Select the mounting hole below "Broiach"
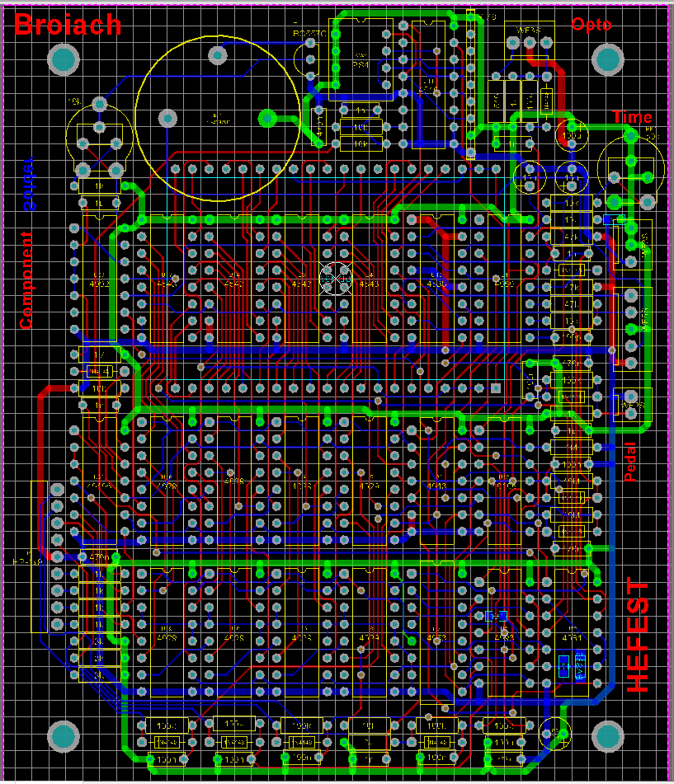 click(64, 59)
